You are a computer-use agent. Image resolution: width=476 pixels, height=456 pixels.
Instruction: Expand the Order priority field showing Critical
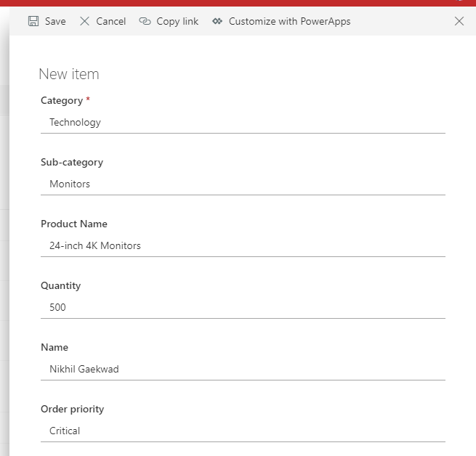click(x=243, y=431)
